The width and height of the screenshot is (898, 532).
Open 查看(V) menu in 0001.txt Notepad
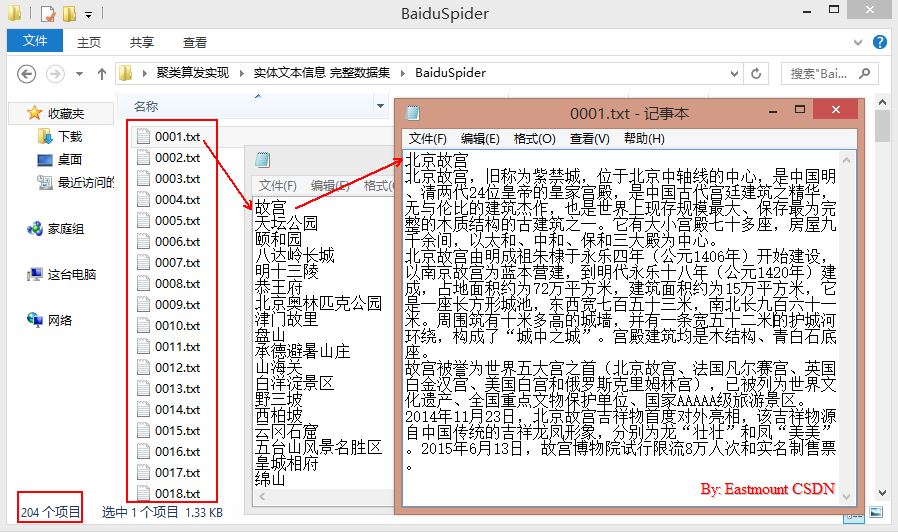tap(589, 139)
